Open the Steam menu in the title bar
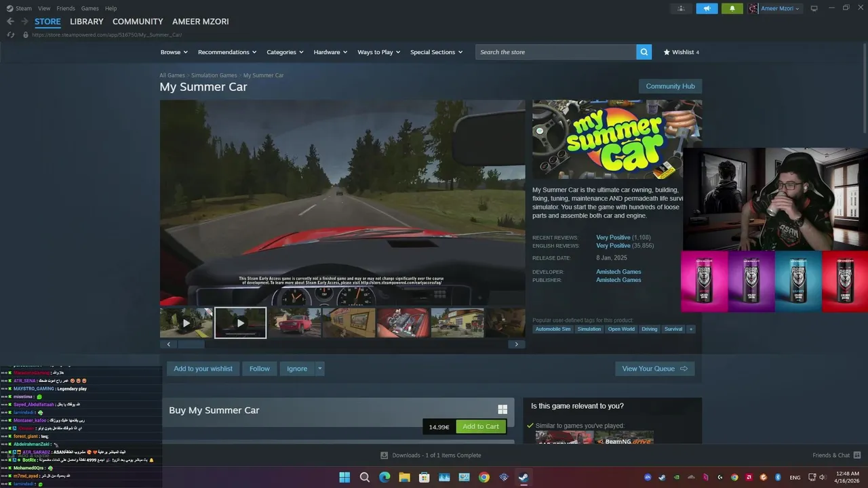 click(x=20, y=8)
